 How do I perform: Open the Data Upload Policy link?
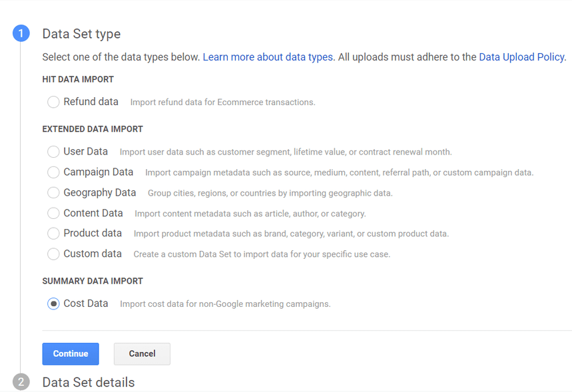click(521, 57)
